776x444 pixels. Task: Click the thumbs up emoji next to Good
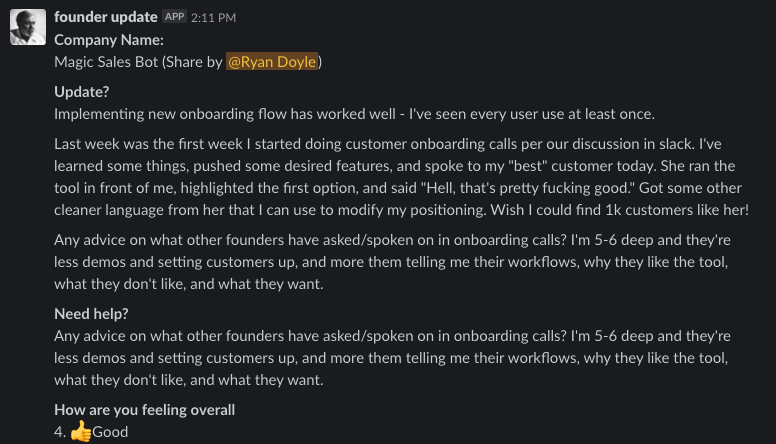81,431
